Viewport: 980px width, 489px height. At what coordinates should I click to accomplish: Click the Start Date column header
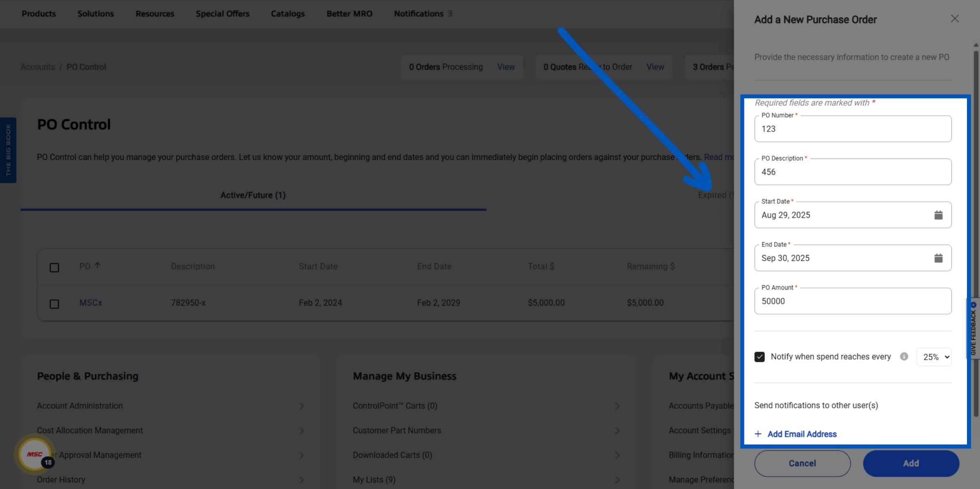tap(318, 266)
